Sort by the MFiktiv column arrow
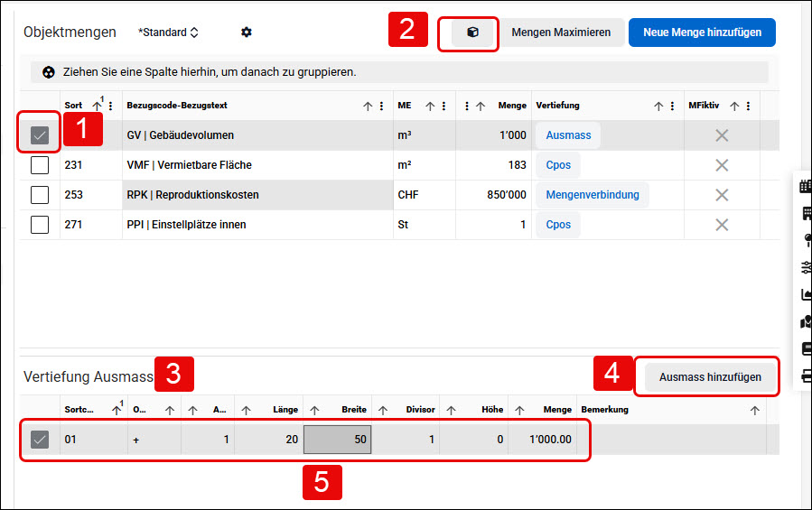Image resolution: width=812 pixels, height=510 pixels. click(x=734, y=106)
